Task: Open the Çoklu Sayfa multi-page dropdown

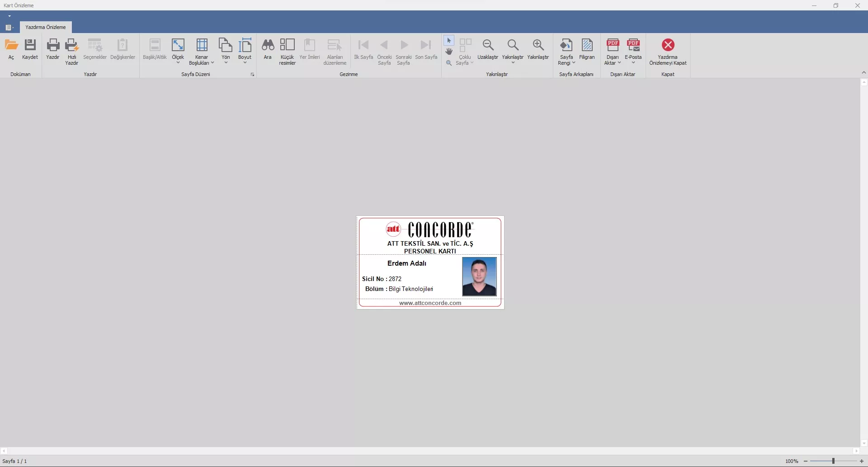Action: 465,52
